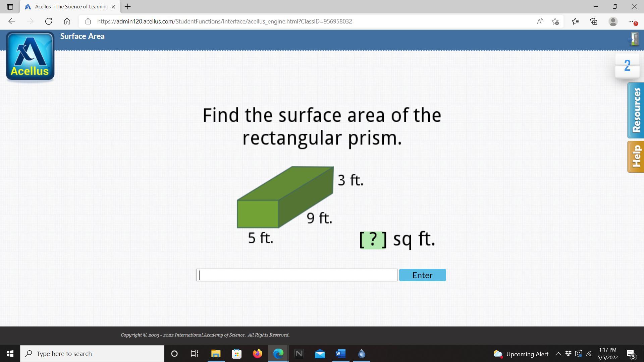
Task: Click the address bar URL
Action: 224,21
